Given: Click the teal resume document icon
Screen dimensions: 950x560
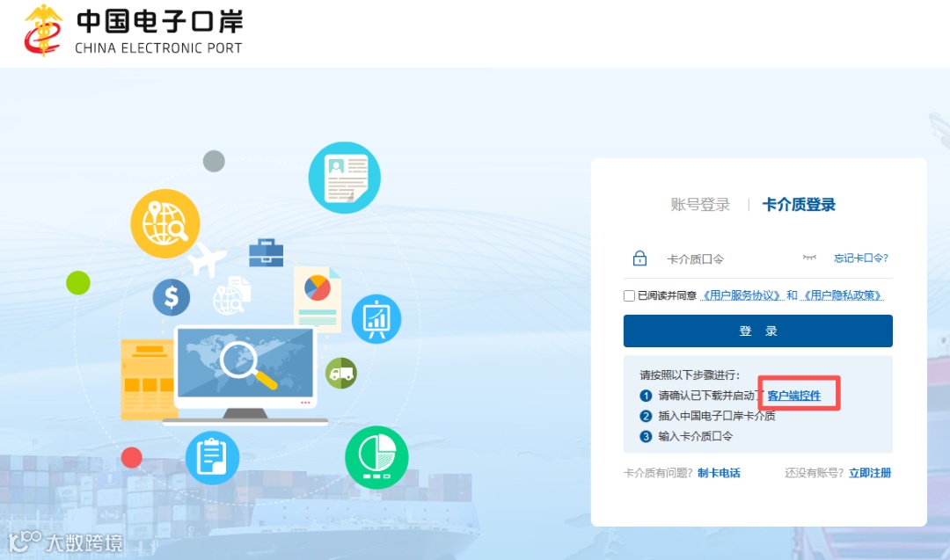Looking at the screenshot, I should [345, 178].
